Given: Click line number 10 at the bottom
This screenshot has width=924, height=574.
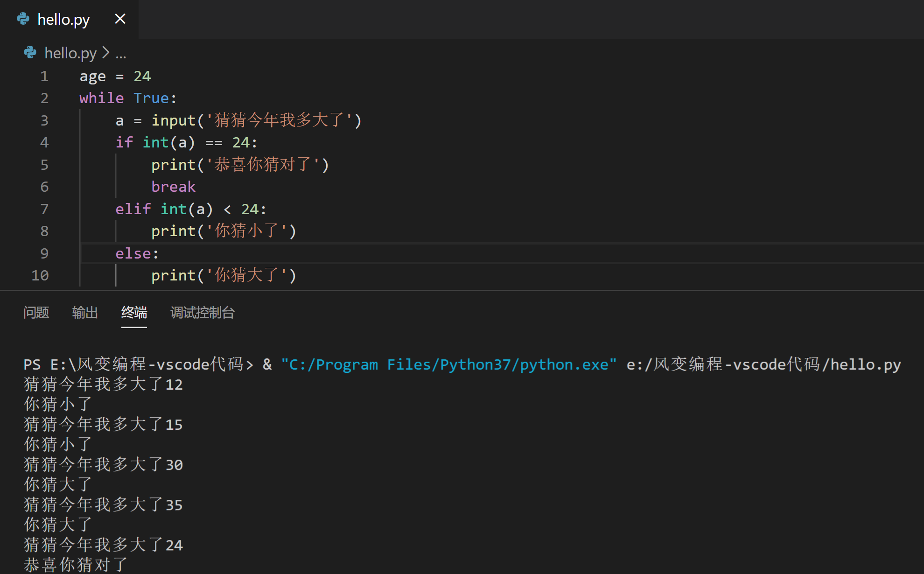Looking at the screenshot, I should click(40, 275).
